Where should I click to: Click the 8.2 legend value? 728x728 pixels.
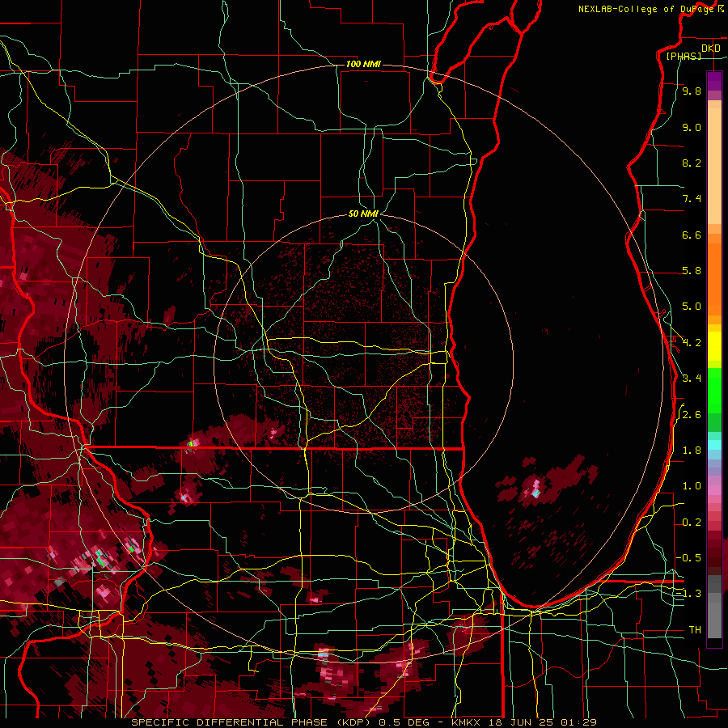692,163
